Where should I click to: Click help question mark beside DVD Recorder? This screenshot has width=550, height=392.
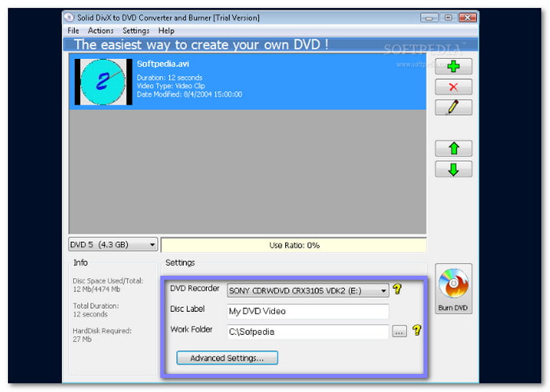click(x=397, y=288)
